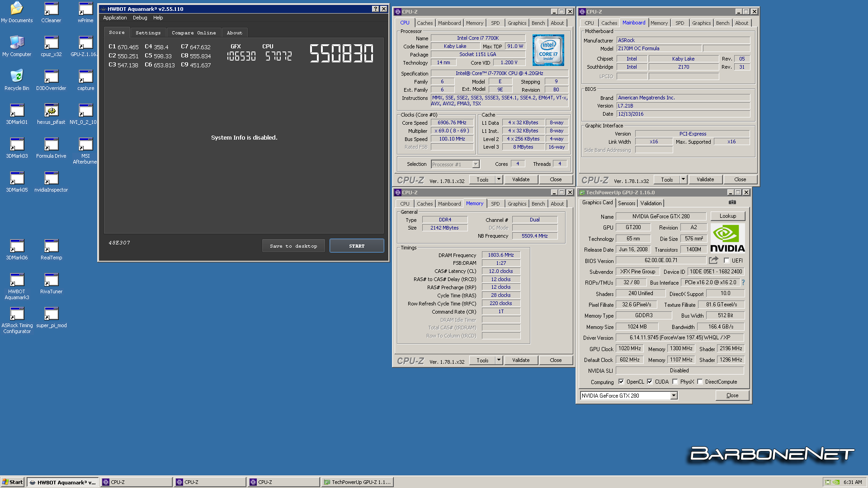Image resolution: width=868 pixels, height=488 pixels.
Task: Expand the Tools arrow in CPU-Z Memory window
Action: (x=499, y=360)
